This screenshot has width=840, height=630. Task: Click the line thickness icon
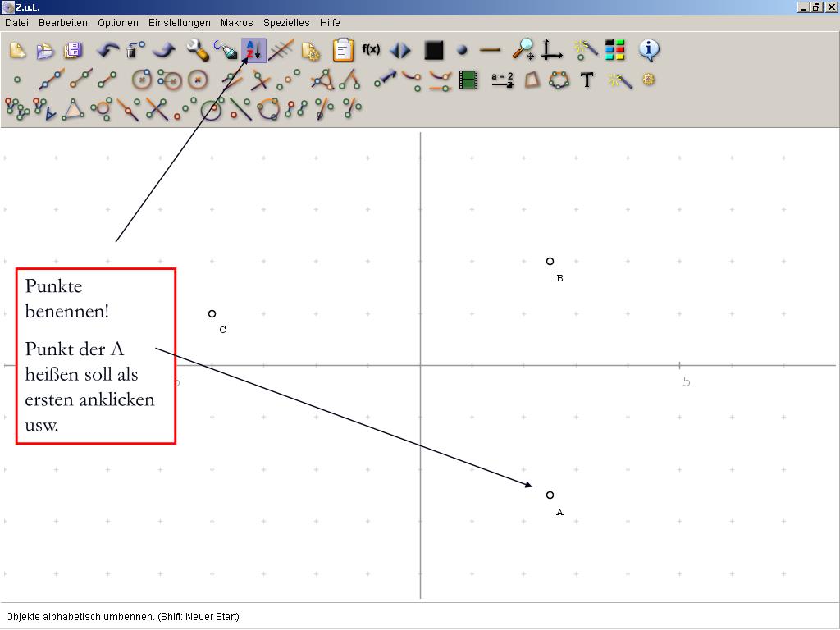tap(490, 50)
